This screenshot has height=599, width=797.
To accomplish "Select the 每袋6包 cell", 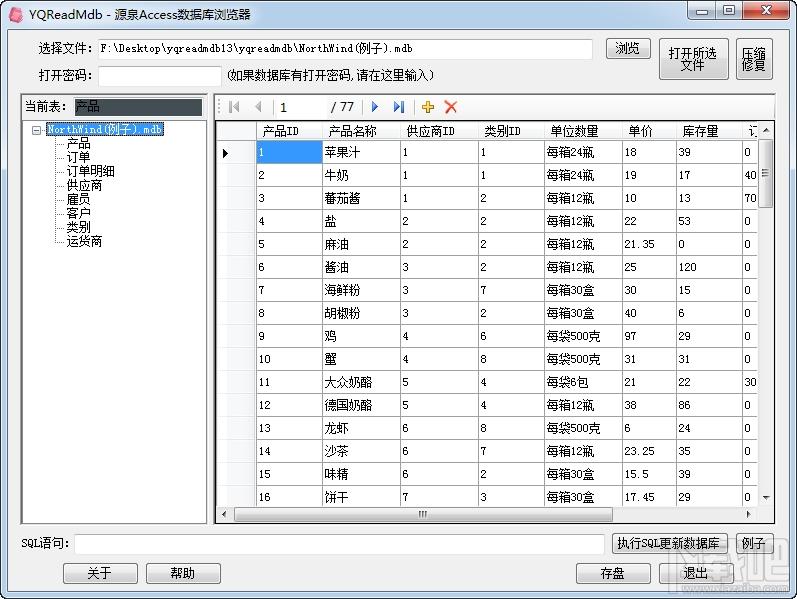I will point(583,382).
